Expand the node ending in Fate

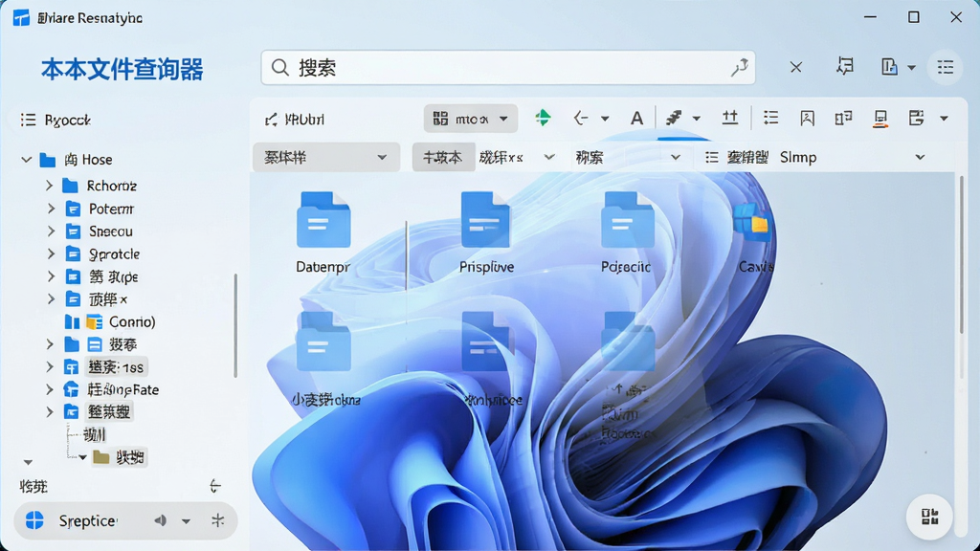coord(50,390)
